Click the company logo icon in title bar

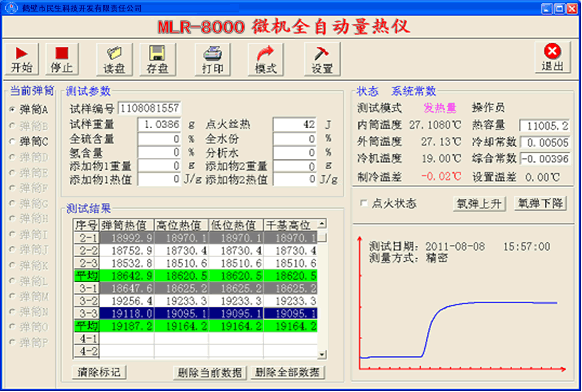12,8
